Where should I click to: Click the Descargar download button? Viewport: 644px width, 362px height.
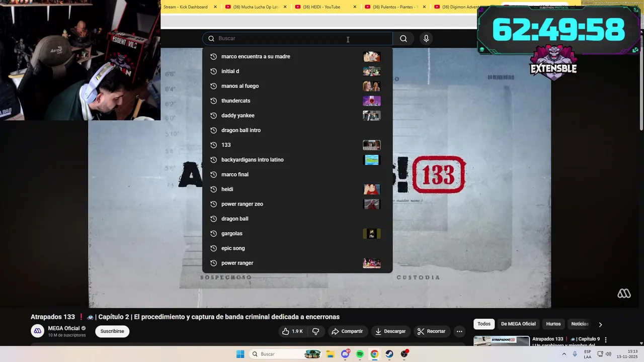click(390, 331)
